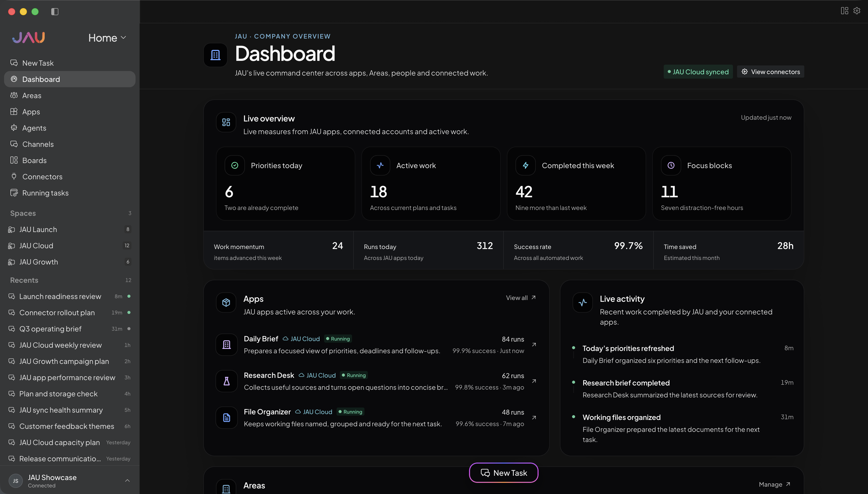The width and height of the screenshot is (868, 494).
Task: Toggle the sidebar collapse icon
Action: pyautogui.click(x=55, y=11)
